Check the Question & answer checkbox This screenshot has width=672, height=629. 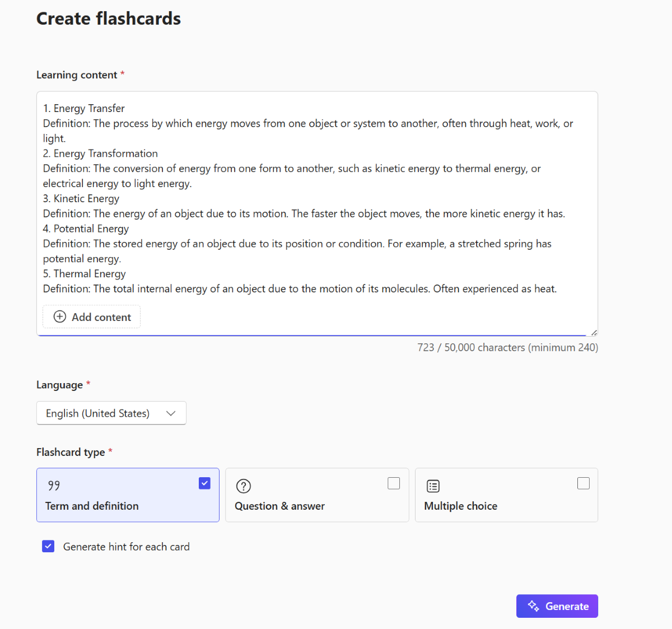[394, 483]
